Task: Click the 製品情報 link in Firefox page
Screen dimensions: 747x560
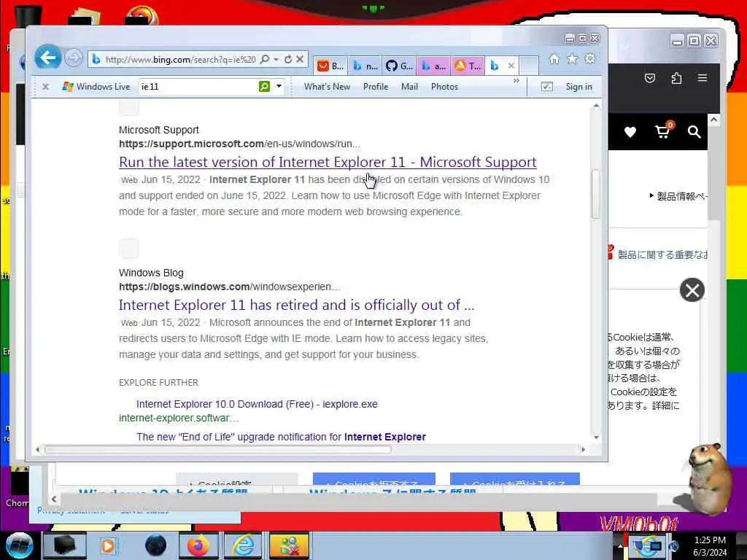Action: (679, 196)
